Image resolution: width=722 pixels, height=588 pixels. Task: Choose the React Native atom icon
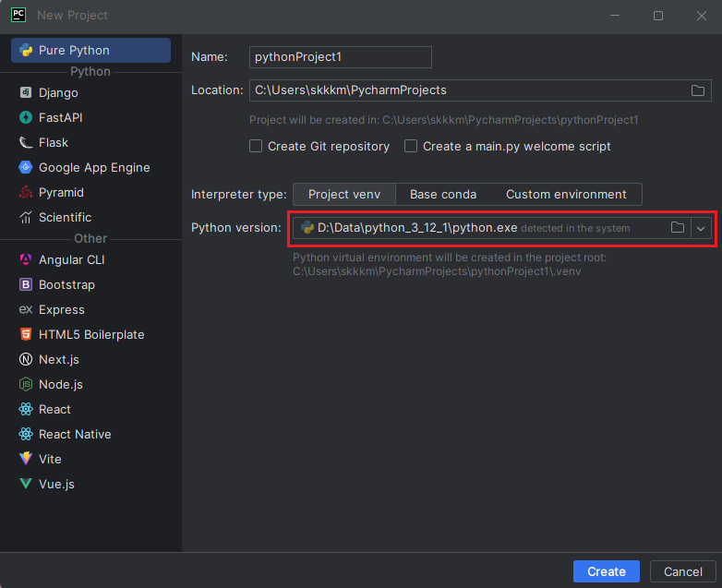tap(26, 434)
